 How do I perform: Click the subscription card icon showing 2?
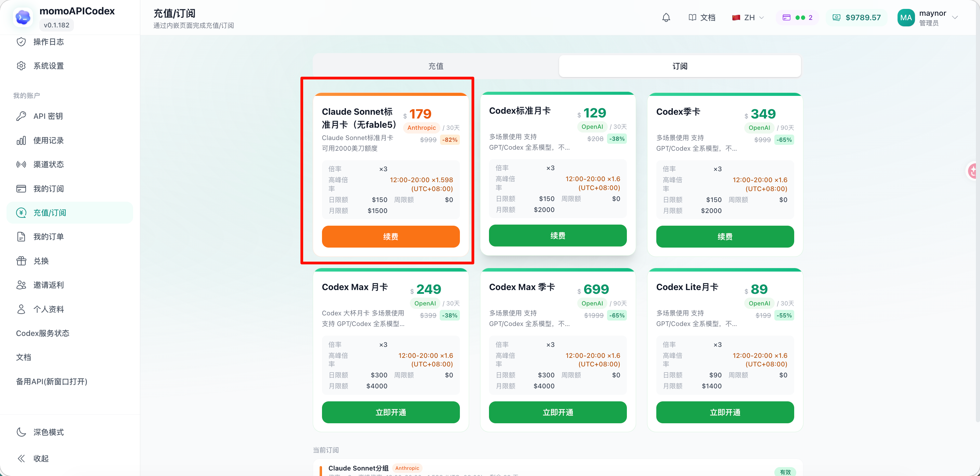tap(786, 17)
